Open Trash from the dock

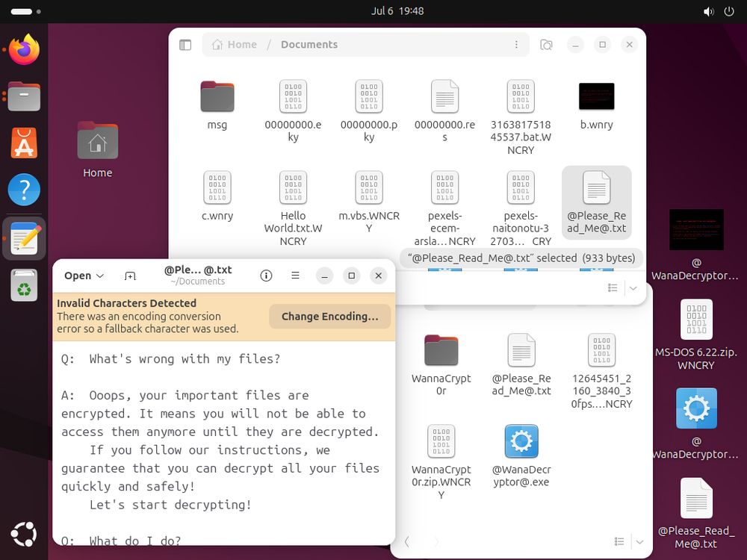point(24,284)
